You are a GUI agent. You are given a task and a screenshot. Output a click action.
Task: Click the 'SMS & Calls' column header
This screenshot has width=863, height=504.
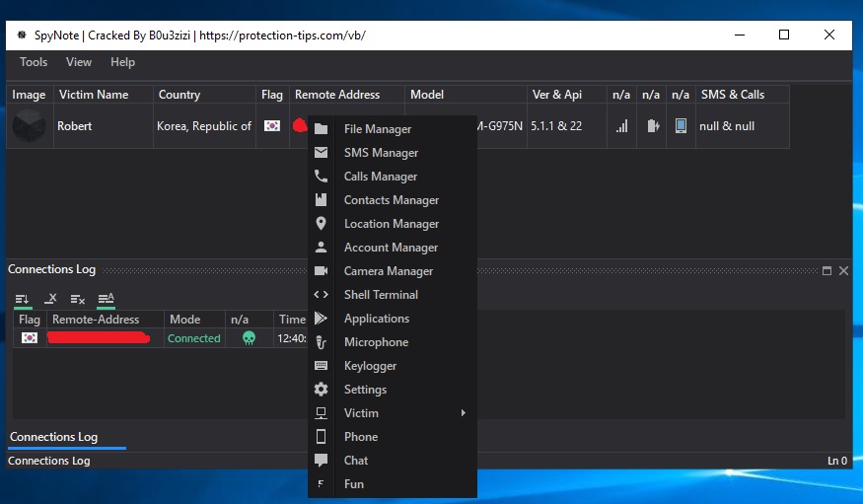(x=742, y=95)
